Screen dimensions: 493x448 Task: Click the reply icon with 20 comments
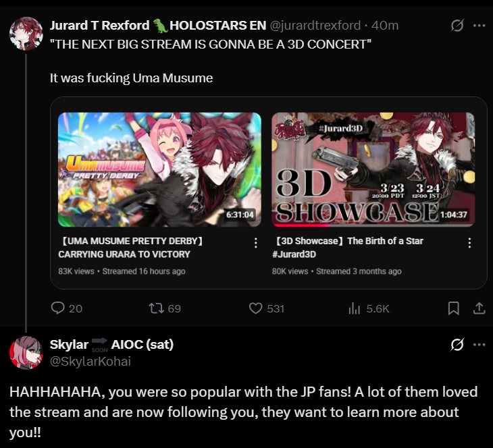point(58,308)
